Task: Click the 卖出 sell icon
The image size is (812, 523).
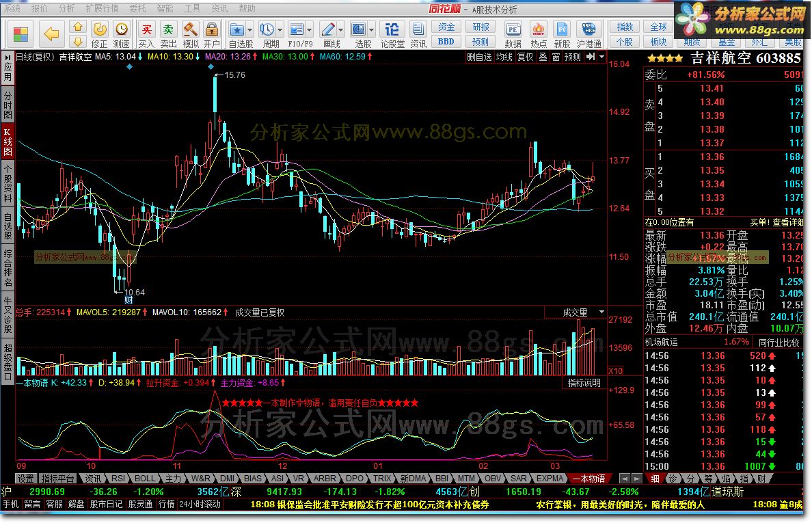Action: click(168, 29)
